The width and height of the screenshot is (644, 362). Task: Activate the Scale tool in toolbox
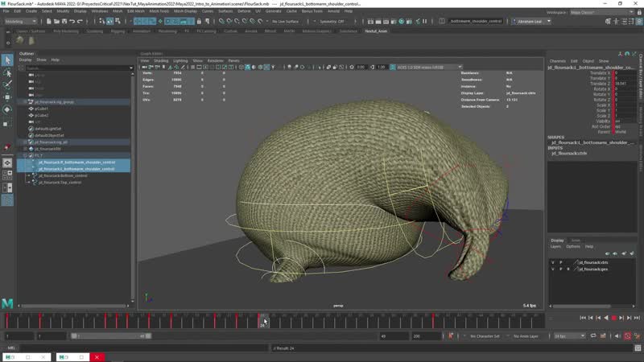7,123
